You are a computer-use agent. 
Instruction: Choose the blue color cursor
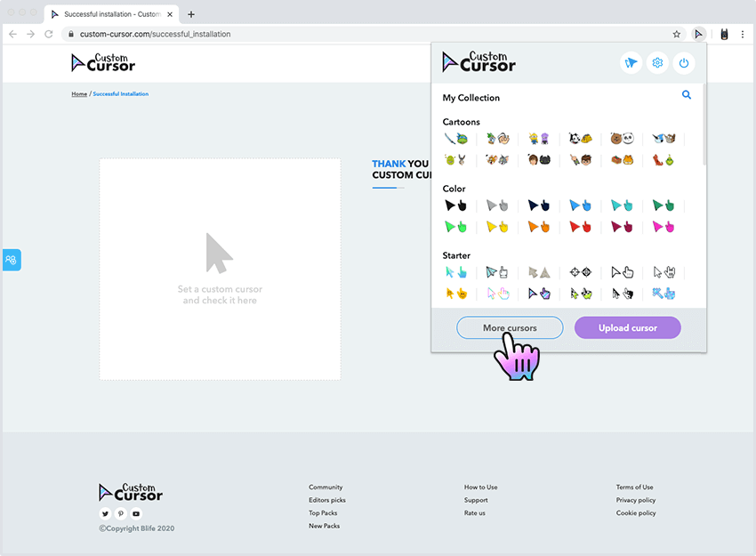[581, 205]
